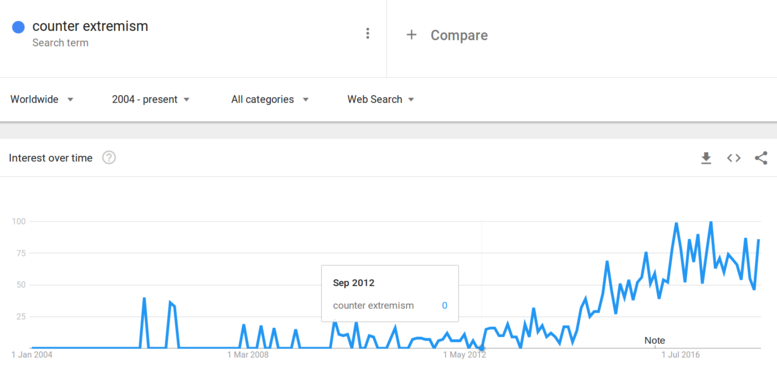Click the Note marker on the chart
Screen dimensions: 777x390
click(654, 340)
